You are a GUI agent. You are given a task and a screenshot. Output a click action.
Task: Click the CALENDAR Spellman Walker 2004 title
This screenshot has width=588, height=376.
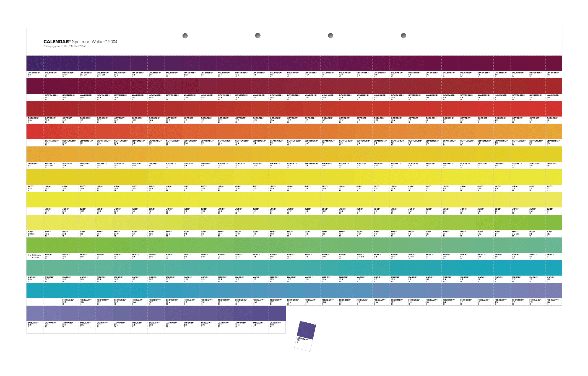pyautogui.click(x=80, y=42)
